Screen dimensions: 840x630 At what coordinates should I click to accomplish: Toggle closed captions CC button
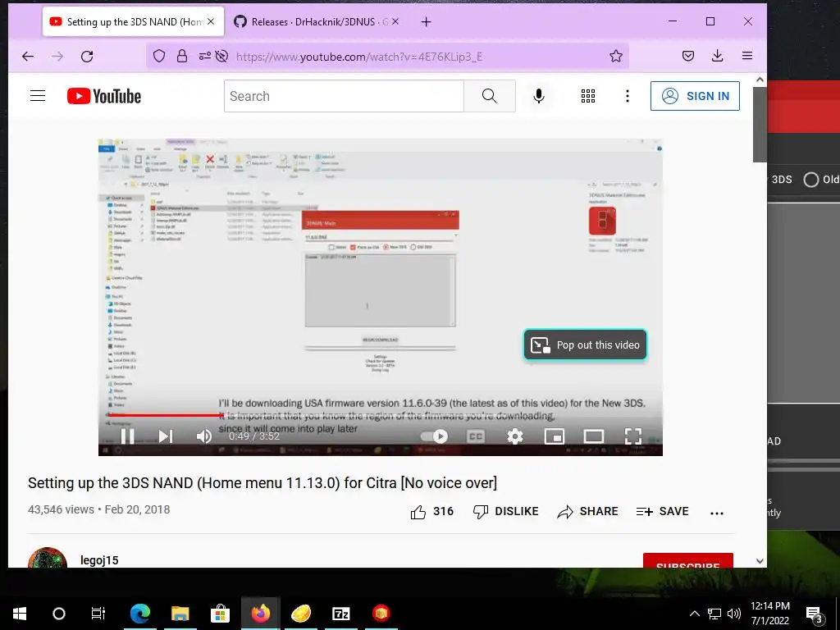[x=476, y=436]
